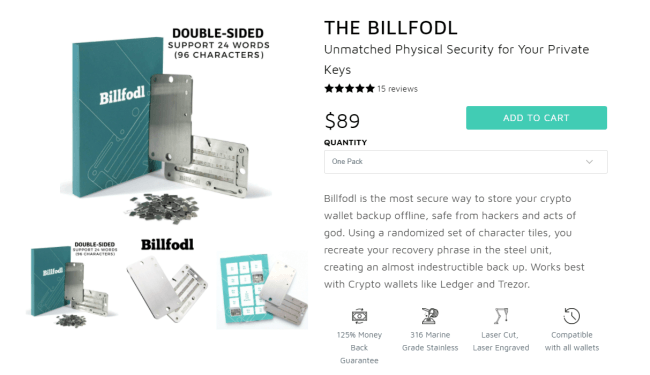Image resolution: width=650 pixels, height=375 pixels.
Task: Click the 125% Money Back Guarantee text
Action: tap(359, 348)
